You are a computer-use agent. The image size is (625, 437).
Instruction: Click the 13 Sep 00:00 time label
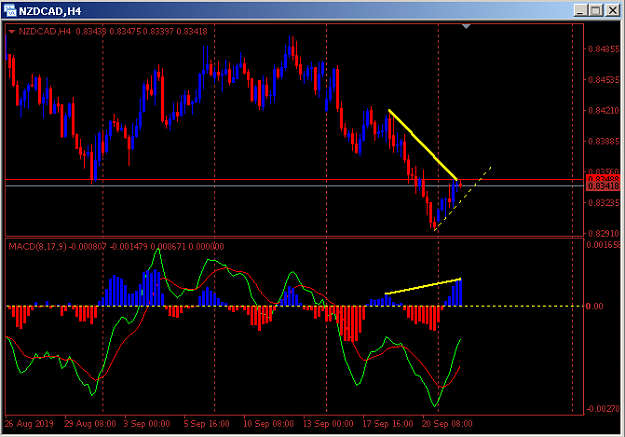(x=328, y=424)
